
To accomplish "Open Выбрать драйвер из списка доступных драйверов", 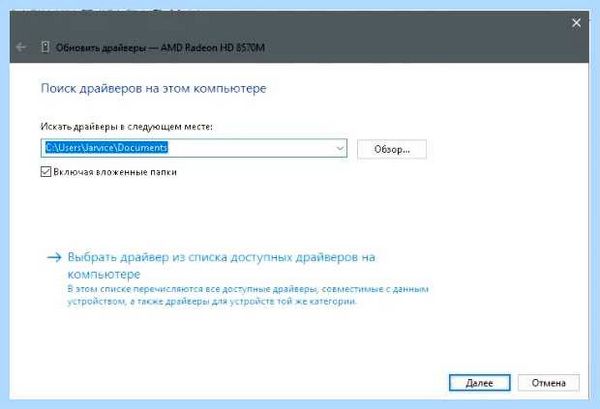I will (x=221, y=265).
